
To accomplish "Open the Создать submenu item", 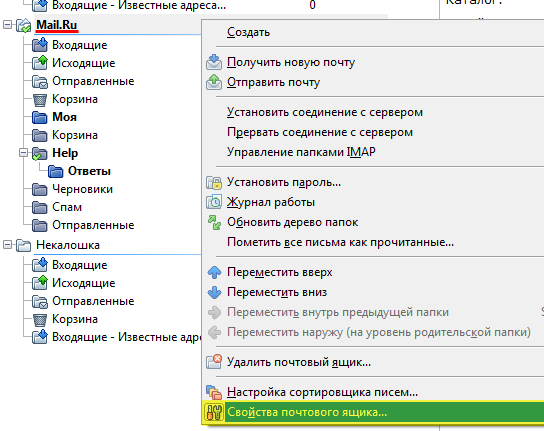I will pos(248,32).
